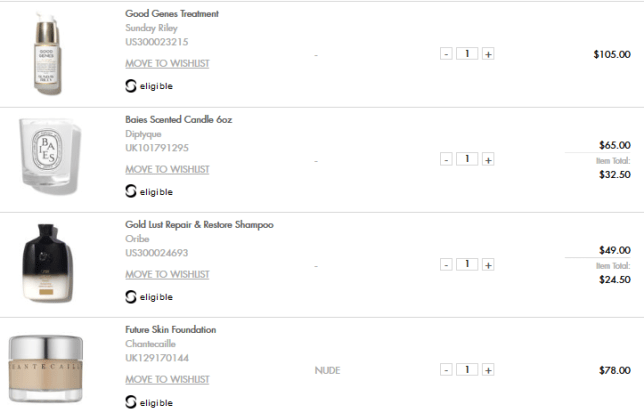Move Gold Lust Shampoo to wishlist
The height and width of the screenshot is (413, 644).
point(167,274)
